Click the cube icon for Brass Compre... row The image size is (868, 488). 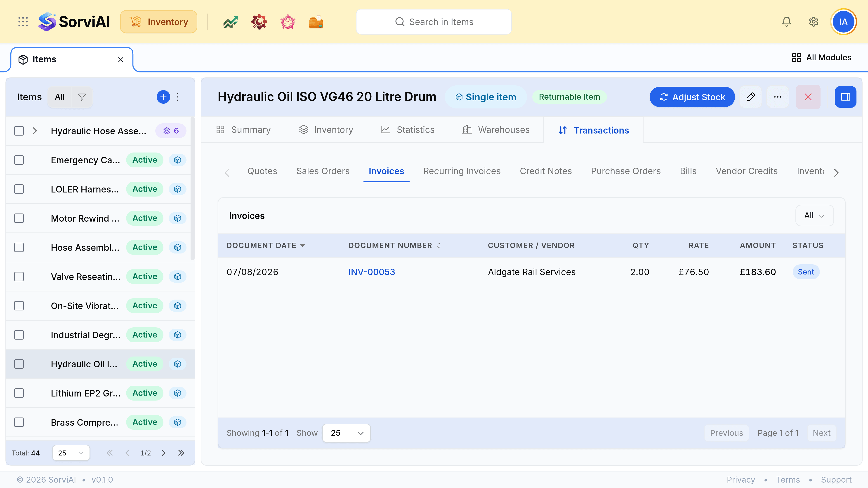pos(178,422)
